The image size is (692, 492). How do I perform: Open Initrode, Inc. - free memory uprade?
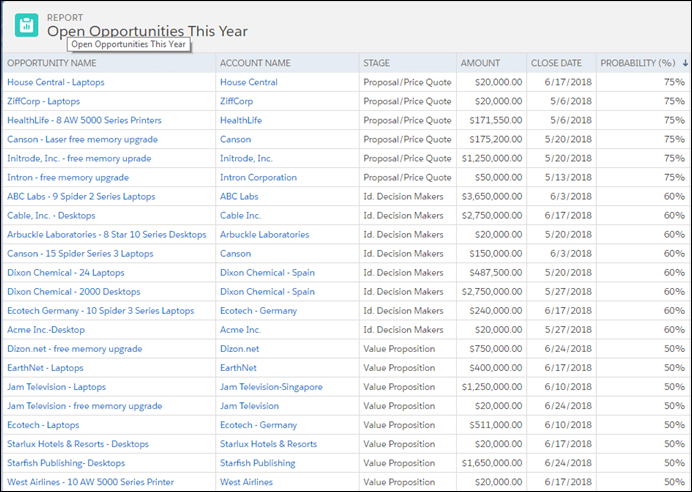pos(79,158)
